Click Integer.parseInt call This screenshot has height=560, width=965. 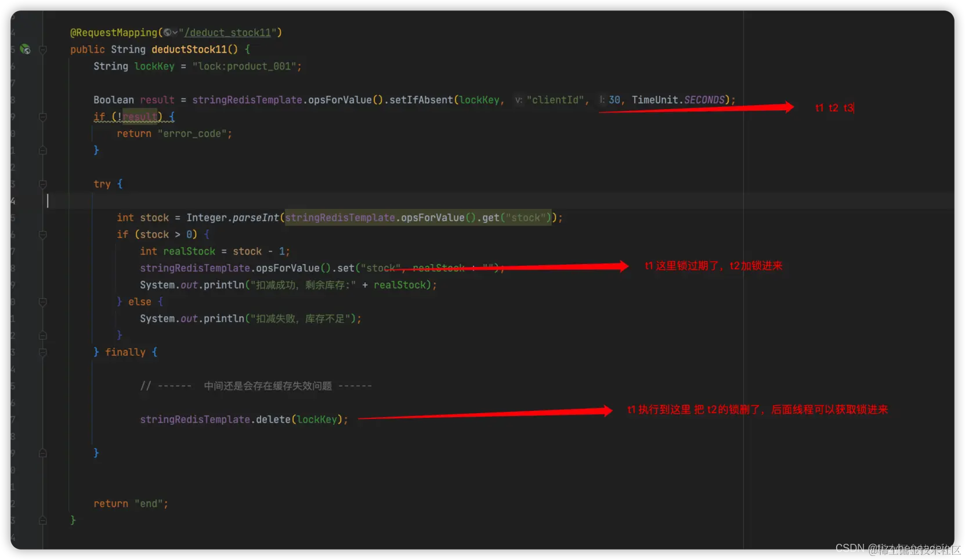coord(233,218)
